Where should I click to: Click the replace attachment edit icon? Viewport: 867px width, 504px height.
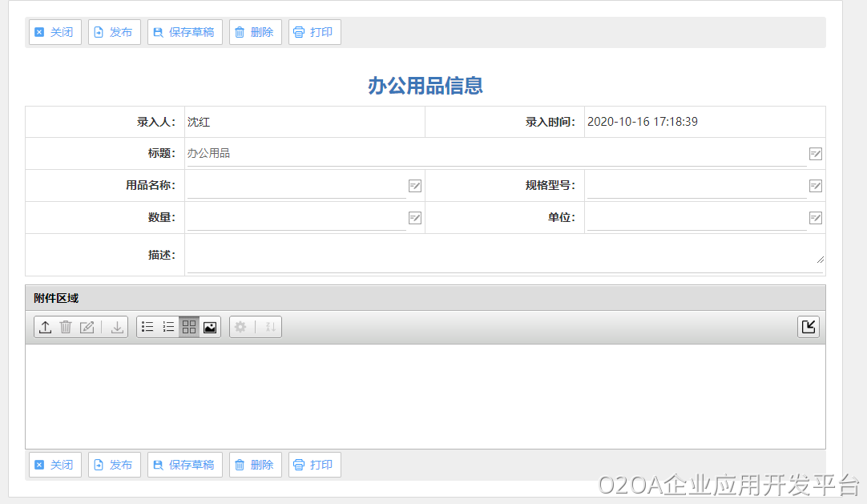point(87,327)
